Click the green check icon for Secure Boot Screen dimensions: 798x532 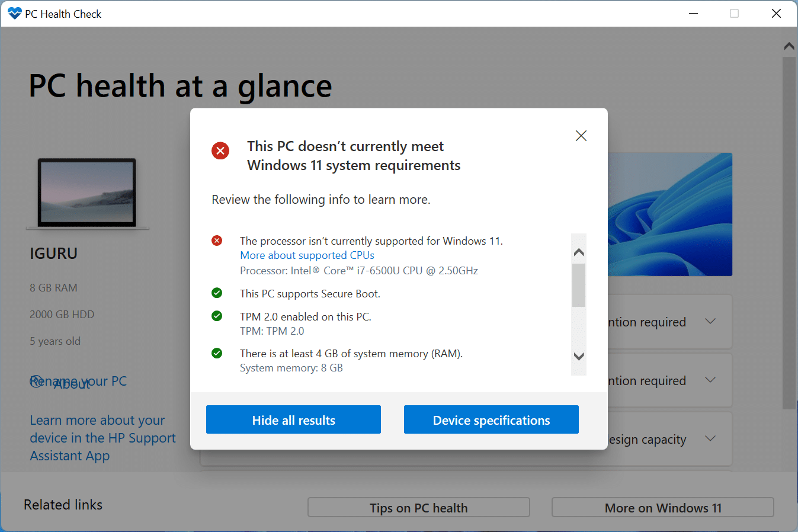tap(217, 293)
